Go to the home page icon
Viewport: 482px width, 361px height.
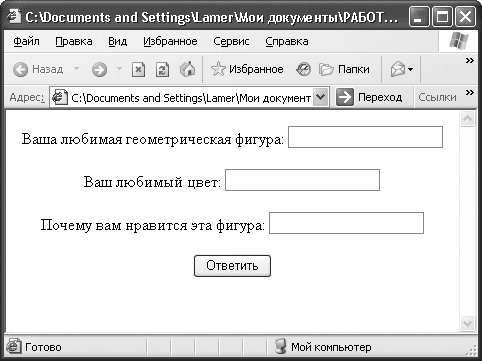tap(187, 69)
